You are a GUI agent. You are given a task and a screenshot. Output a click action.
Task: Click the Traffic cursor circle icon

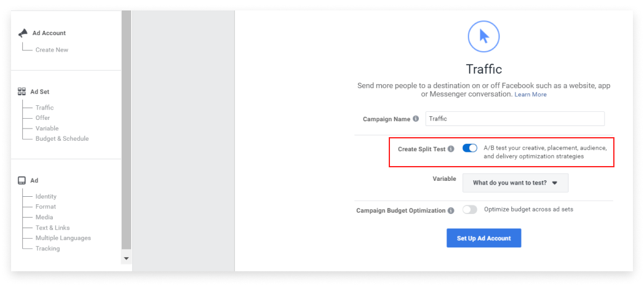pos(484,37)
